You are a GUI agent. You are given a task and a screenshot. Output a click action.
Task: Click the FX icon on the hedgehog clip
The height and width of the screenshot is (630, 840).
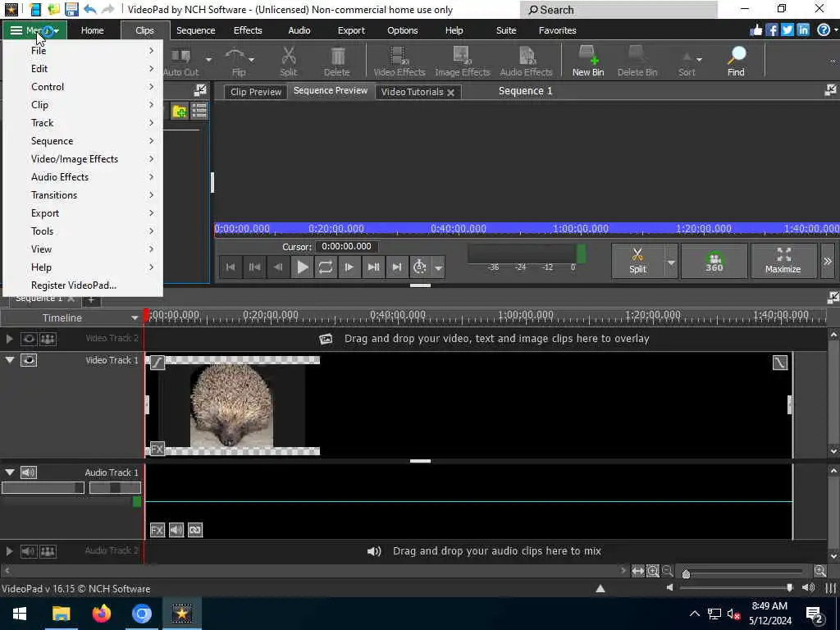[157, 449]
